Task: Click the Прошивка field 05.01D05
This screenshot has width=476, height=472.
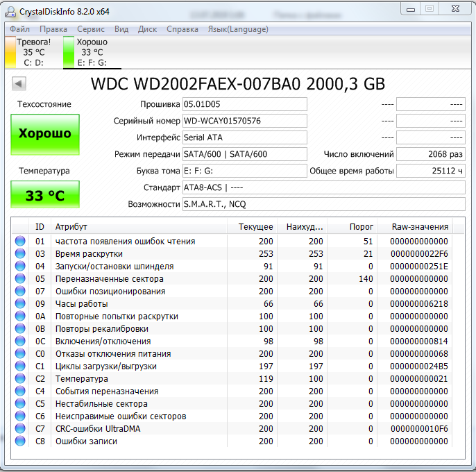Action: click(x=245, y=104)
